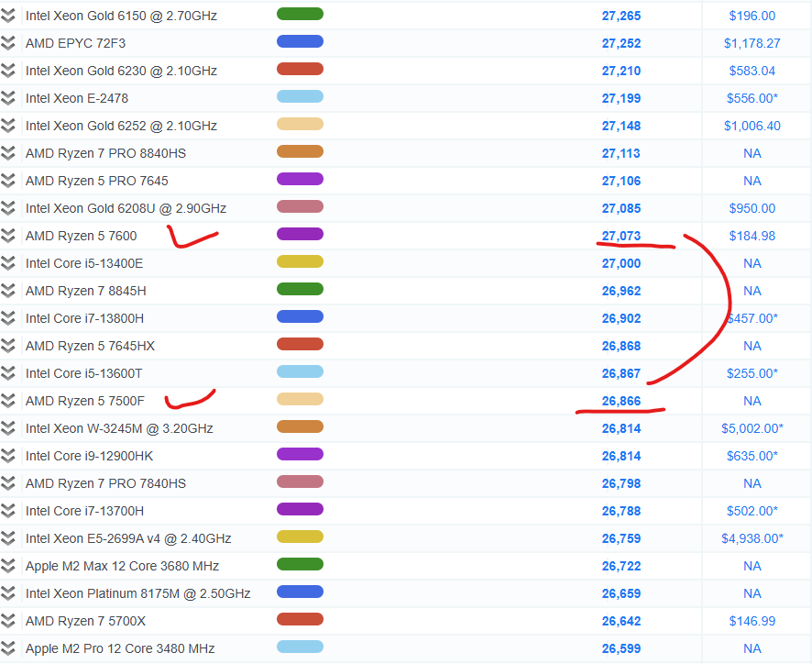Image resolution: width=812 pixels, height=664 pixels.
Task: Expand Apple M2 Pro 12 Core chevron
Action: tap(8, 648)
